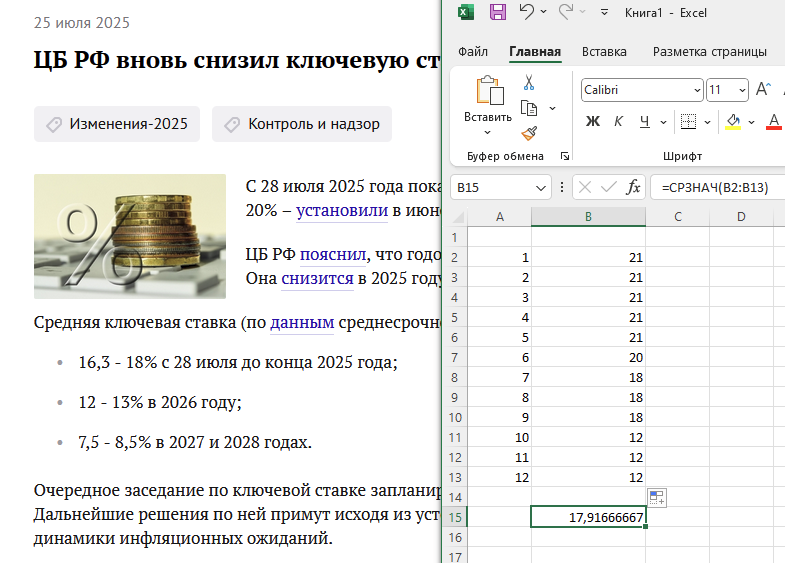Screen dimensions: 785x563
Task: Click the Excel save icon
Action: 498,12
